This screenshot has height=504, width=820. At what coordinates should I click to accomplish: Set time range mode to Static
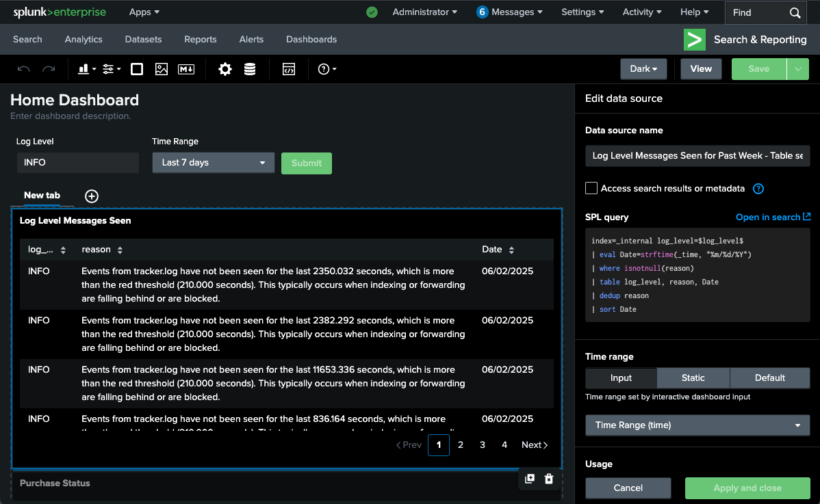[x=693, y=377]
